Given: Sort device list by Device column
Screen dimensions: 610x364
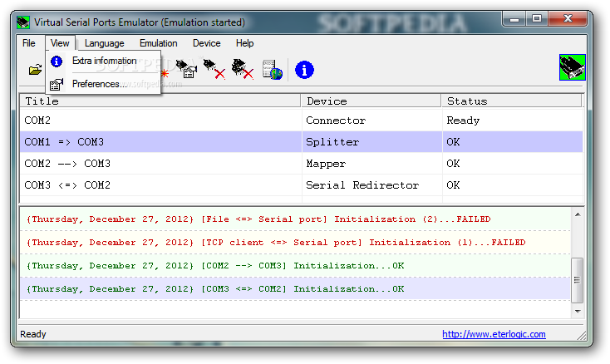Looking at the screenshot, I should pyautogui.click(x=371, y=101).
